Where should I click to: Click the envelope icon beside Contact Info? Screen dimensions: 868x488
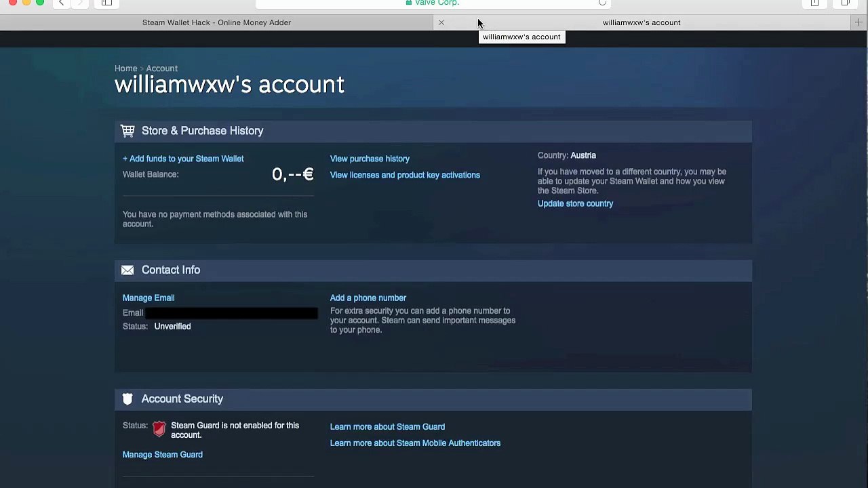pos(127,270)
